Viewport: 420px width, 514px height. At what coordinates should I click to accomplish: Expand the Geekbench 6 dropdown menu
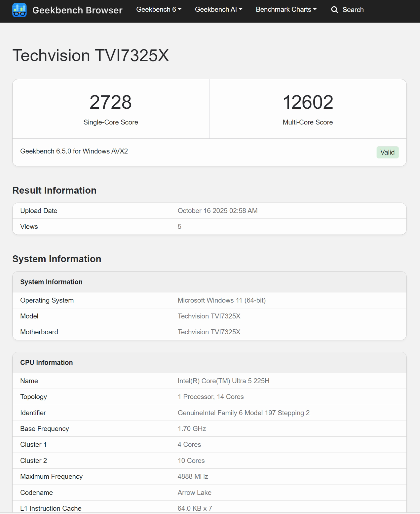[x=159, y=9]
